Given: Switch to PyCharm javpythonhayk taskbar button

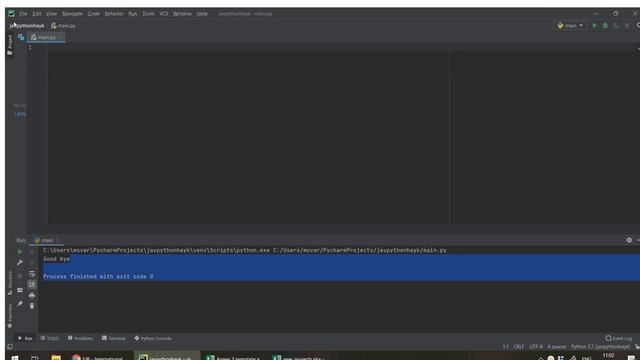Looking at the screenshot, I should coord(167,357).
